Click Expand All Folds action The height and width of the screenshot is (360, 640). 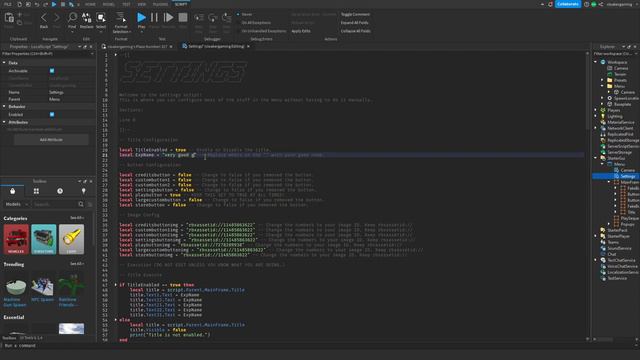(354, 23)
